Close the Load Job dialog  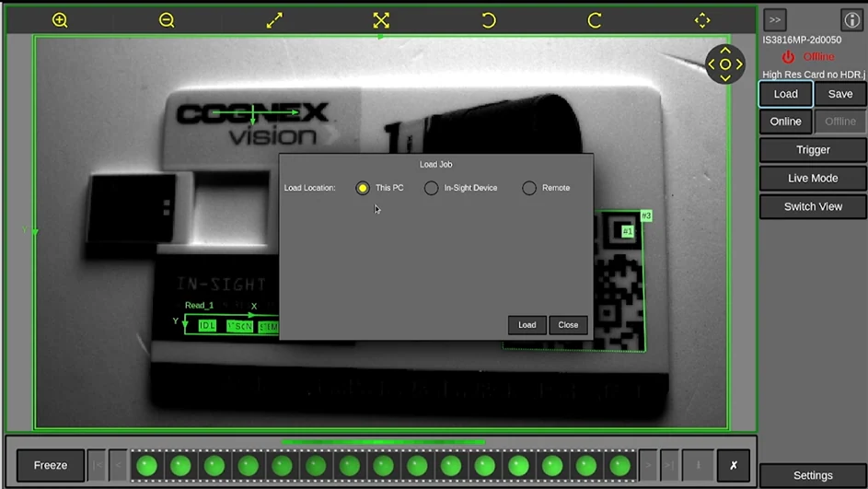coord(568,325)
